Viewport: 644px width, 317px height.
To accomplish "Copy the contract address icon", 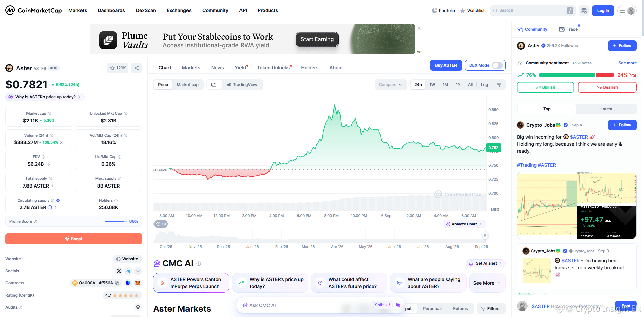I will (117, 283).
